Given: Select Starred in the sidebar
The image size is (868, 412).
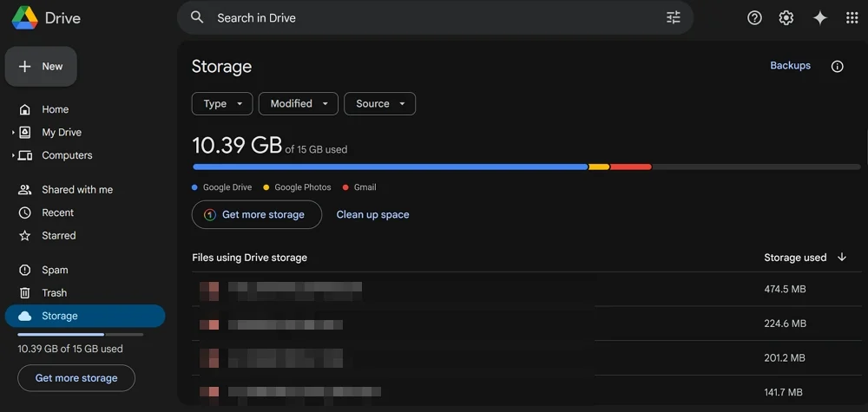Looking at the screenshot, I should click(x=58, y=236).
